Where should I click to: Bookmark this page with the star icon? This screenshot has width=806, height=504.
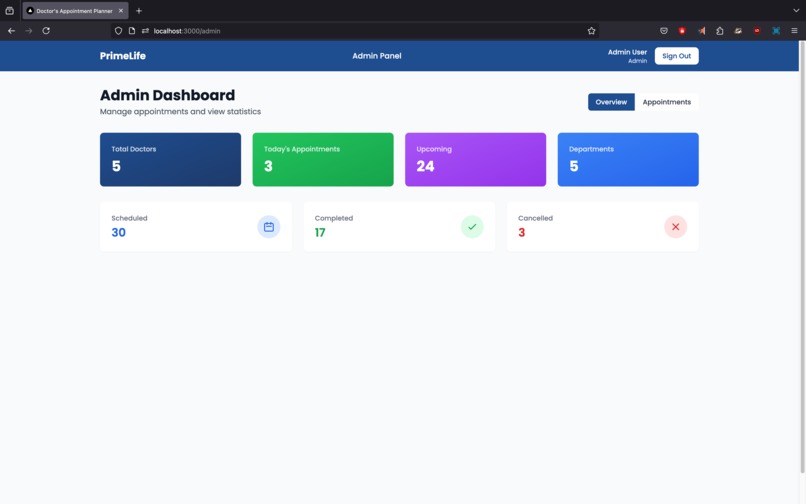tap(592, 31)
